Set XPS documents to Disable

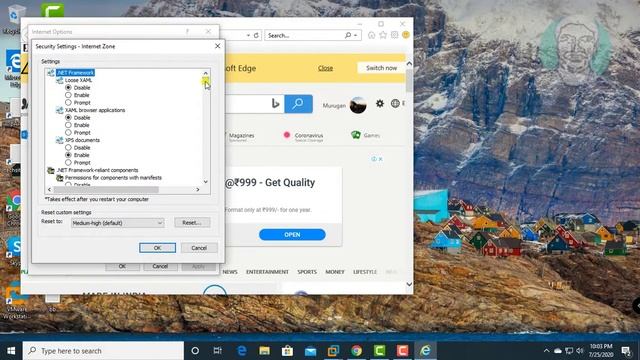click(68, 147)
